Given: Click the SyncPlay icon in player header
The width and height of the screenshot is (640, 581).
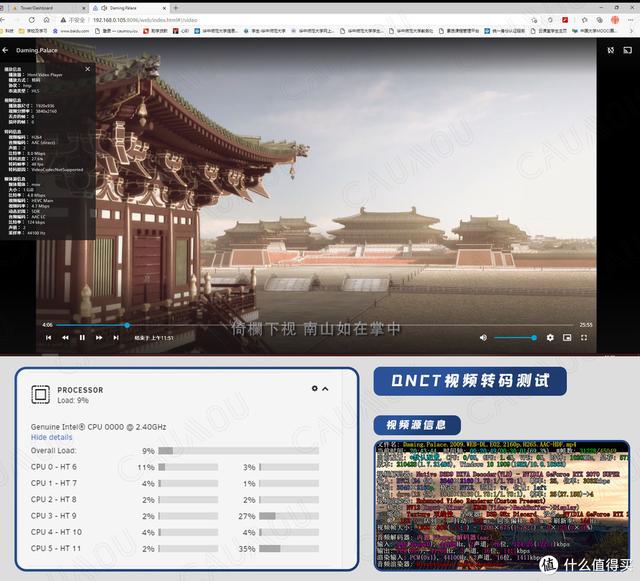Looking at the screenshot, I should pos(611,50).
